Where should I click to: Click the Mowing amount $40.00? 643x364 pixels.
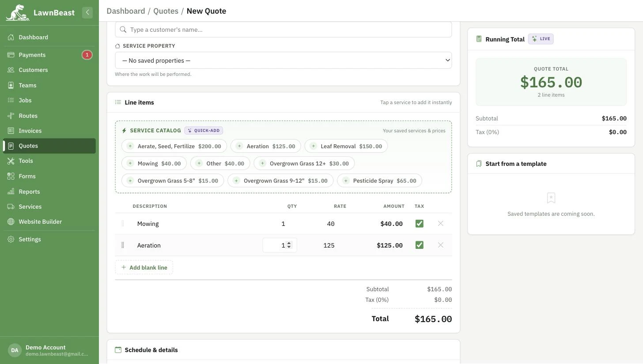click(391, 224)
